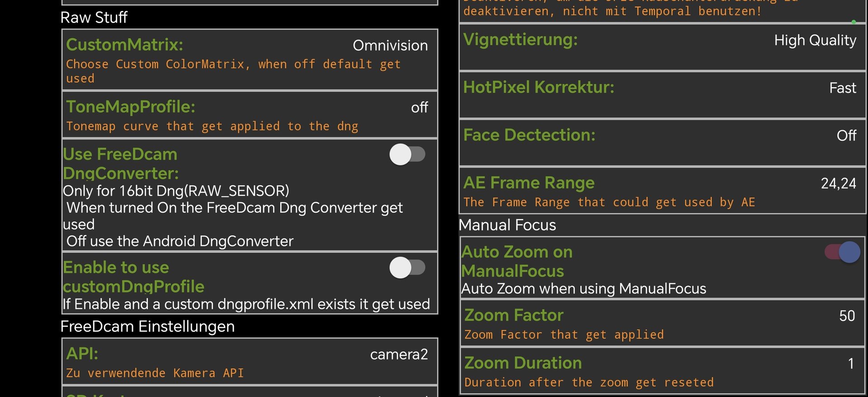Screen dimensions: 868x397
Task: Open the Face Dectection option
Action: (x=662, y=143)
